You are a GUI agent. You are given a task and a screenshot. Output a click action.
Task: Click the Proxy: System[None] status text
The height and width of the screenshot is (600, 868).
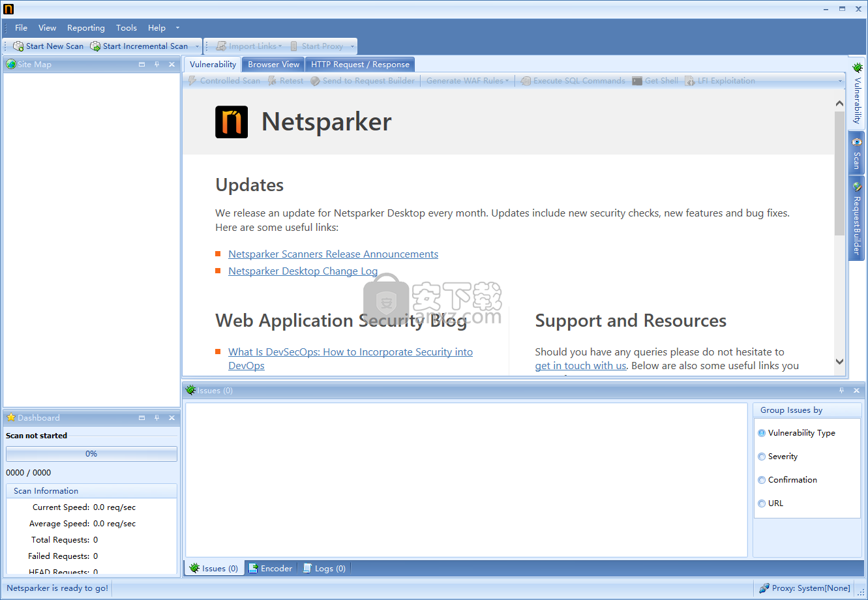(811, 588)
